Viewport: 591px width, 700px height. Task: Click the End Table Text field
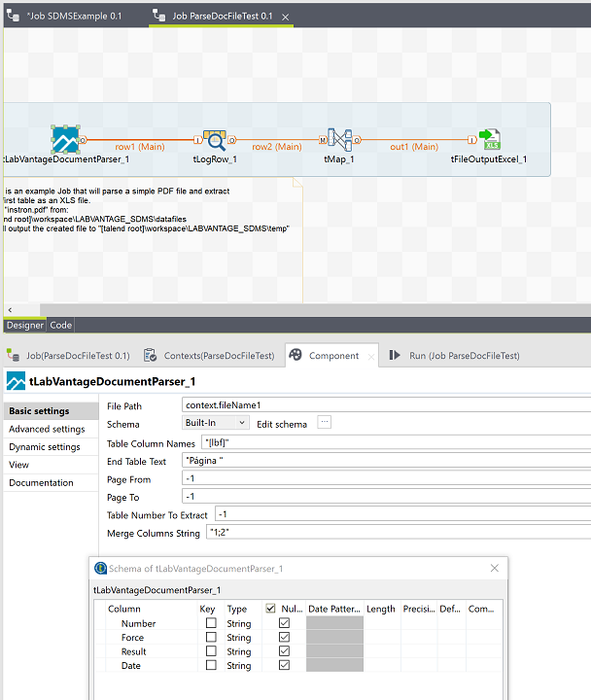(x=387, y=460)
